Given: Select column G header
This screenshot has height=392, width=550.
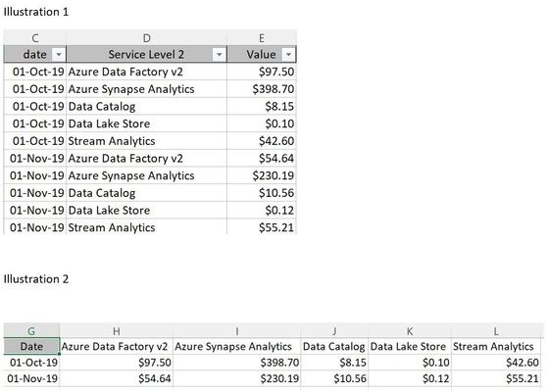Looking at the screenshot, I should coord(31,330).
